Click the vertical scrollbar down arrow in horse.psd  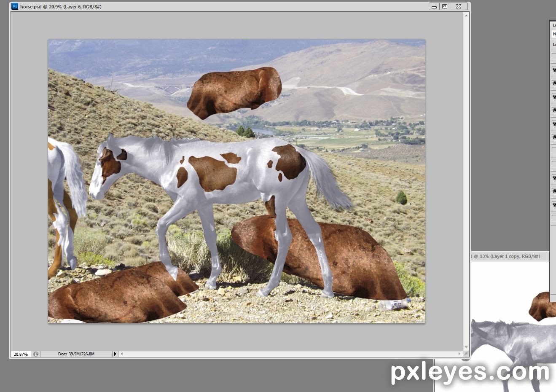(466, 347)
